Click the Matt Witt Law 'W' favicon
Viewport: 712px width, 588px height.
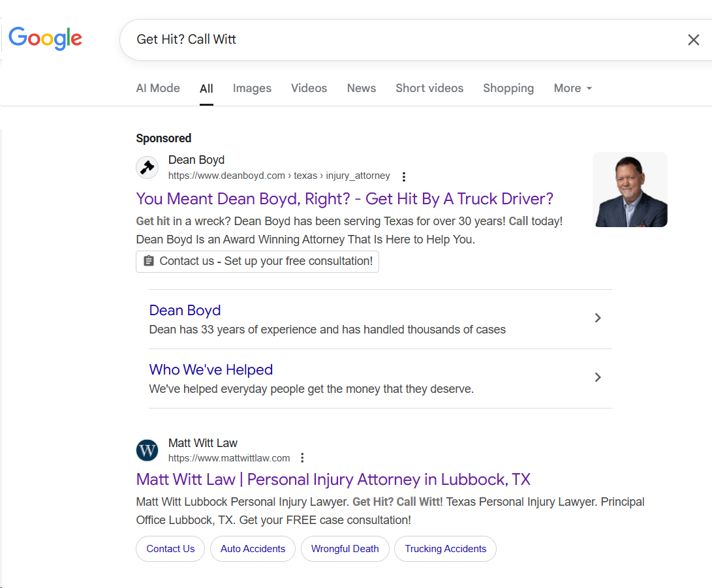tap(147, 450)
